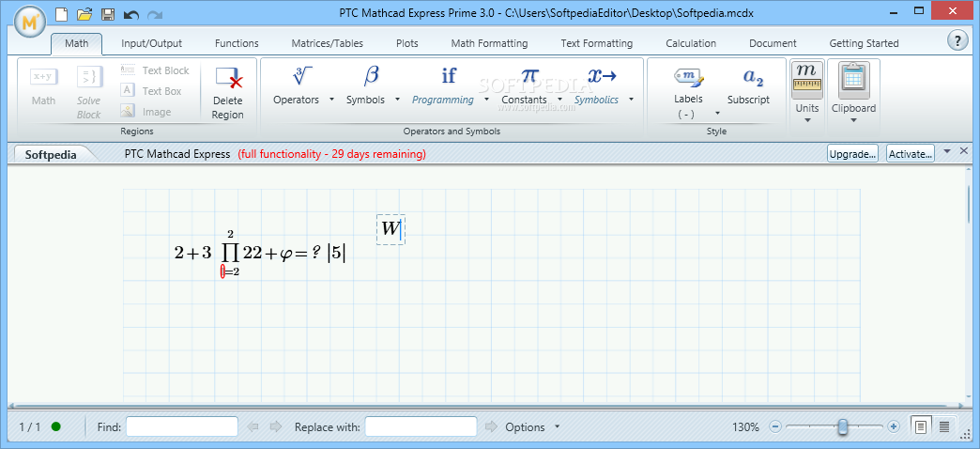
Task: Click the red placeholder under the product operator
Action: pos(222,271)
